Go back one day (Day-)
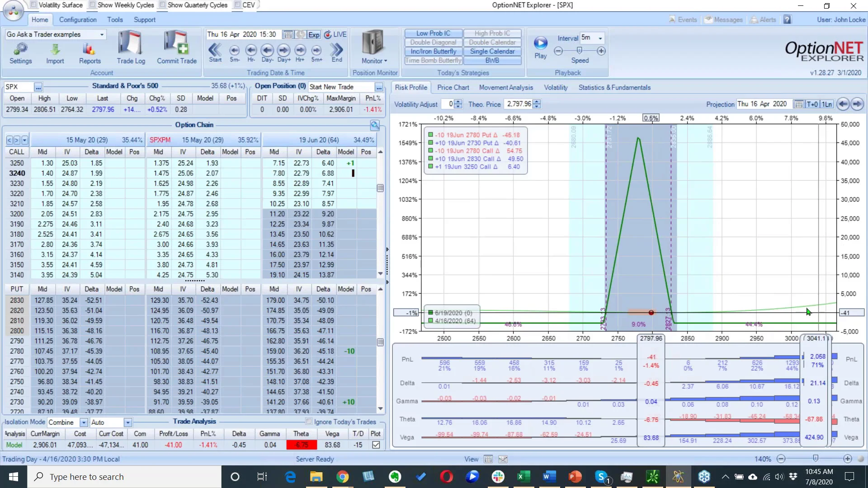Screen dimensions: 868x488 267,52
